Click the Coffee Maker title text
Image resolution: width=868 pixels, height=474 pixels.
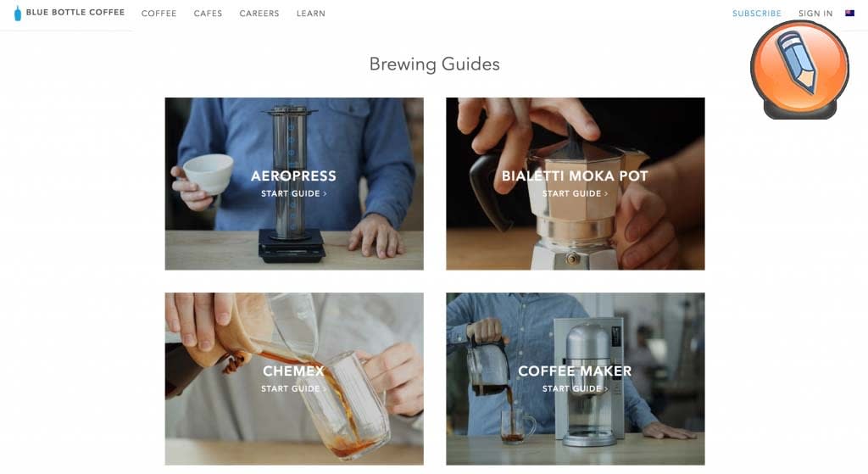point(575,371)
